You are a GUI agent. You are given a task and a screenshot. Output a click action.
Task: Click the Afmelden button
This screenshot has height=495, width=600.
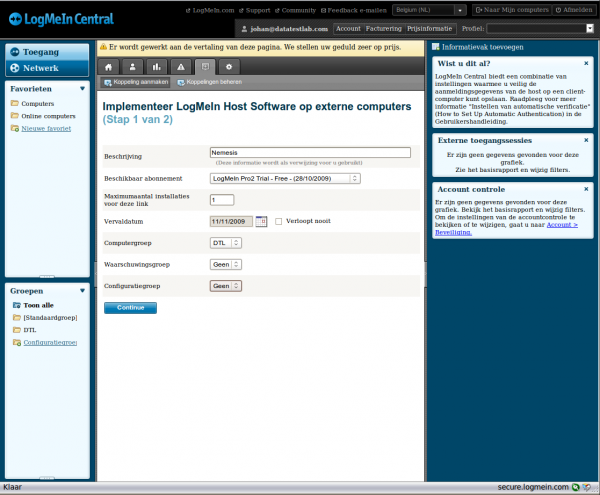coord(574,10)
